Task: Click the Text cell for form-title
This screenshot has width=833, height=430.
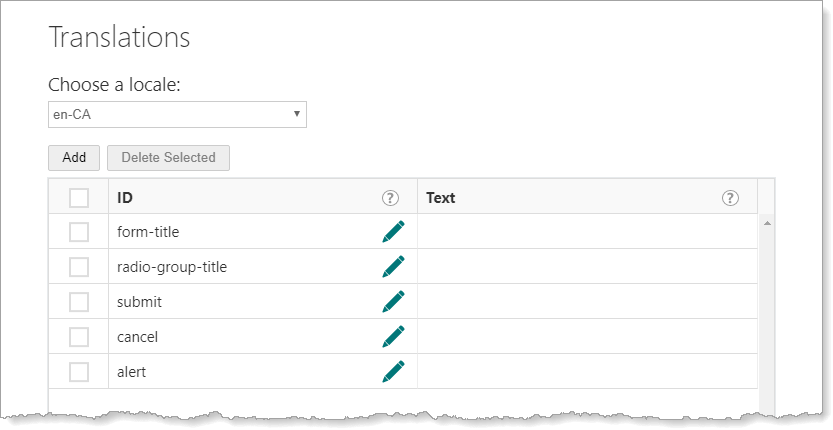Action: coord(587,232)
